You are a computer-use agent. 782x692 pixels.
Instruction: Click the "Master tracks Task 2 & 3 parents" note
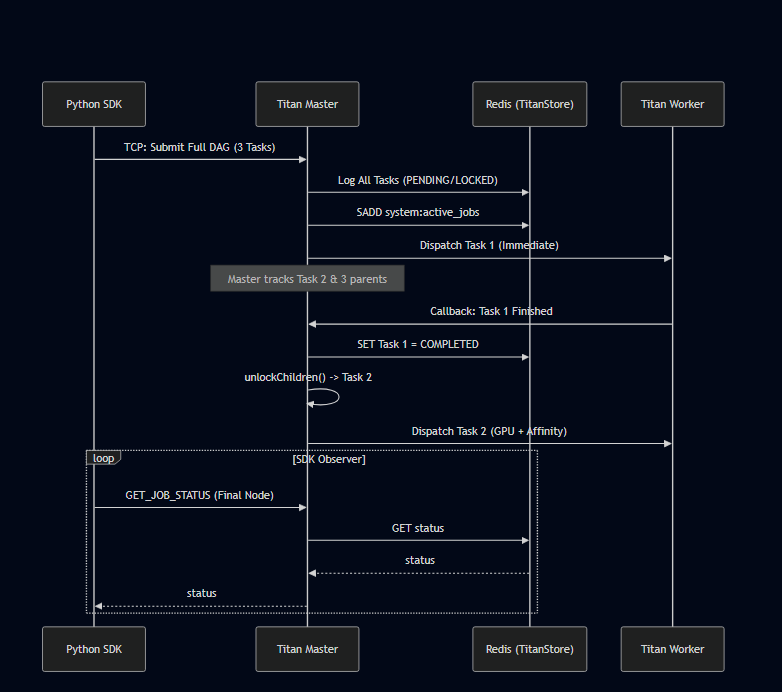[307, 279]
